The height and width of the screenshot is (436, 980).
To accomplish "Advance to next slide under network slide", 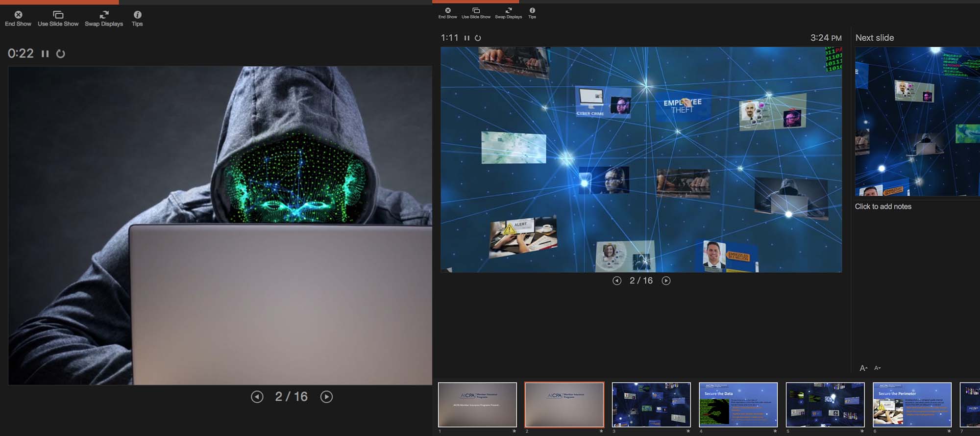I will click(666, 281).
